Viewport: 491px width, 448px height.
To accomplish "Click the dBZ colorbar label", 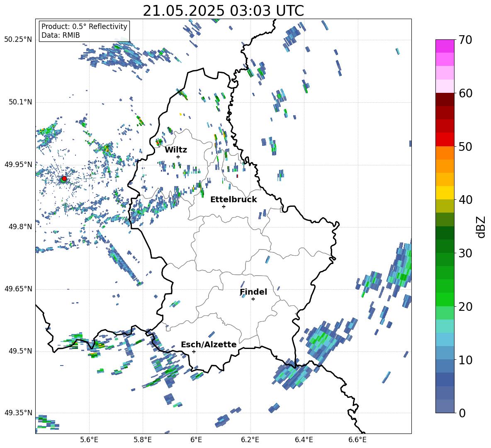I will 480,227.
